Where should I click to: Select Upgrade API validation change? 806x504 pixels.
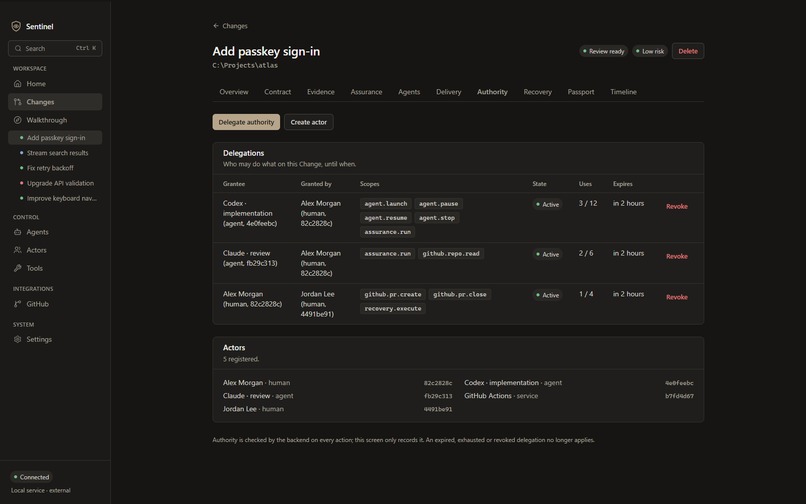55,183
